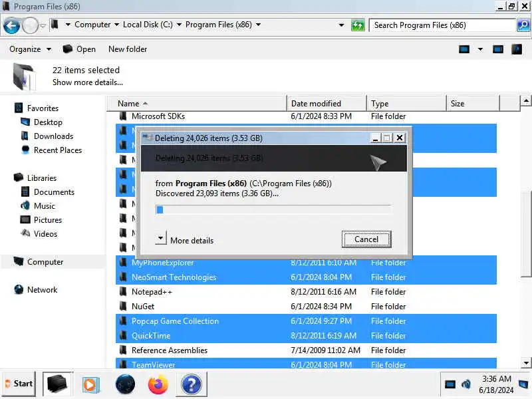Open the dropdown after Computer breadcrumb
This screenshot has width=532, height=399.
(x=117, y=25)
